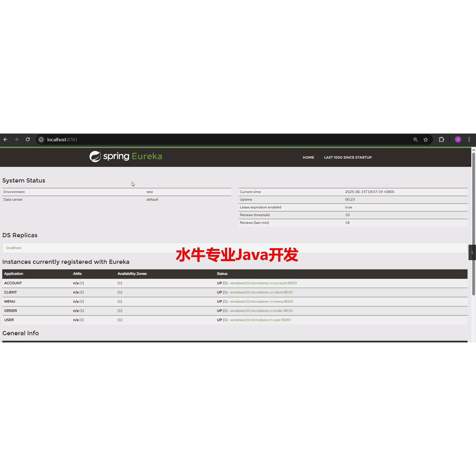Click the Availability Zones column header

[132, 274]
